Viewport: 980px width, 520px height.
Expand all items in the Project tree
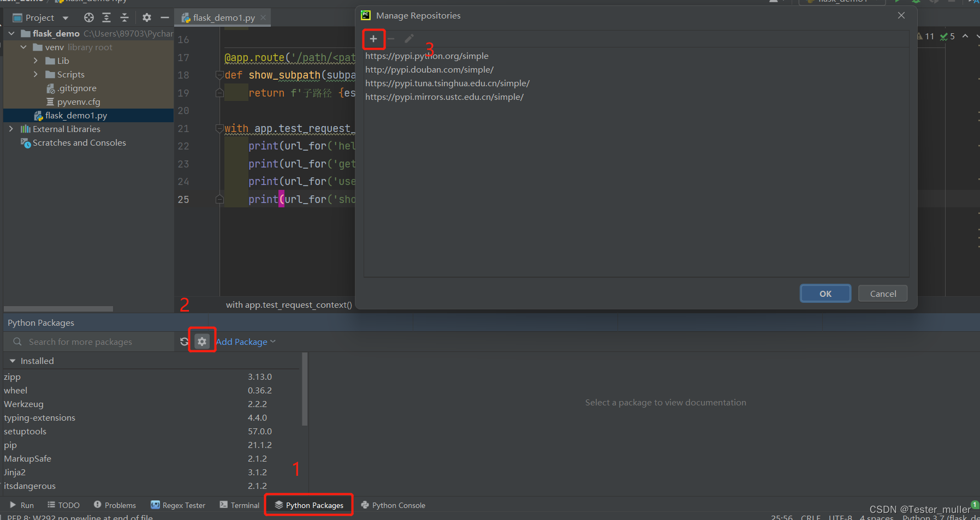point(106,17)
